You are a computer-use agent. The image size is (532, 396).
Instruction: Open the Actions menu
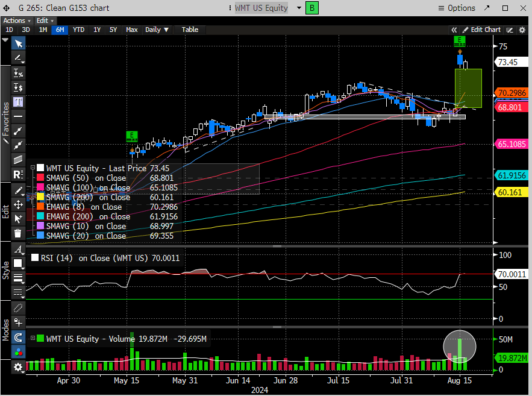pos(17,20)
